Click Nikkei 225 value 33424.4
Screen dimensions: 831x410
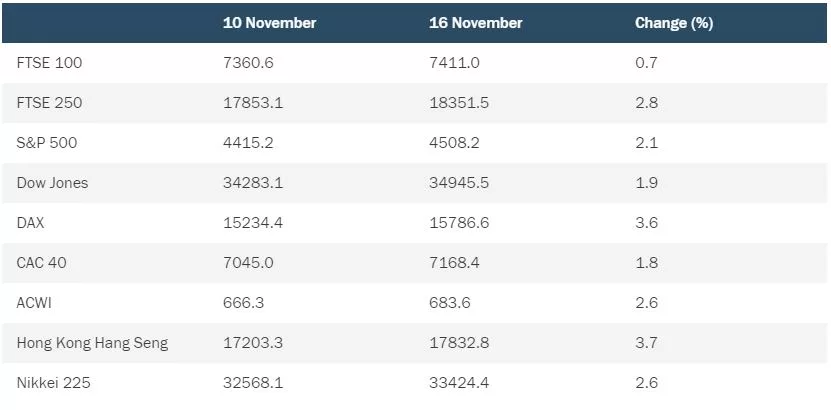pyautogui.click(x=459, y=383)
